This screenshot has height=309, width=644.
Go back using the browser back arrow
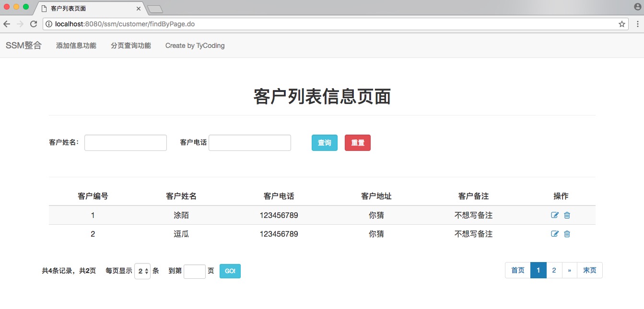[x=7, y=24]
